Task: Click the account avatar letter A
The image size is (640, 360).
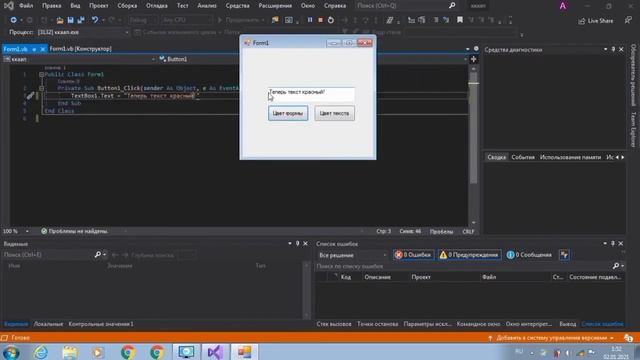Action: (563, 6)
